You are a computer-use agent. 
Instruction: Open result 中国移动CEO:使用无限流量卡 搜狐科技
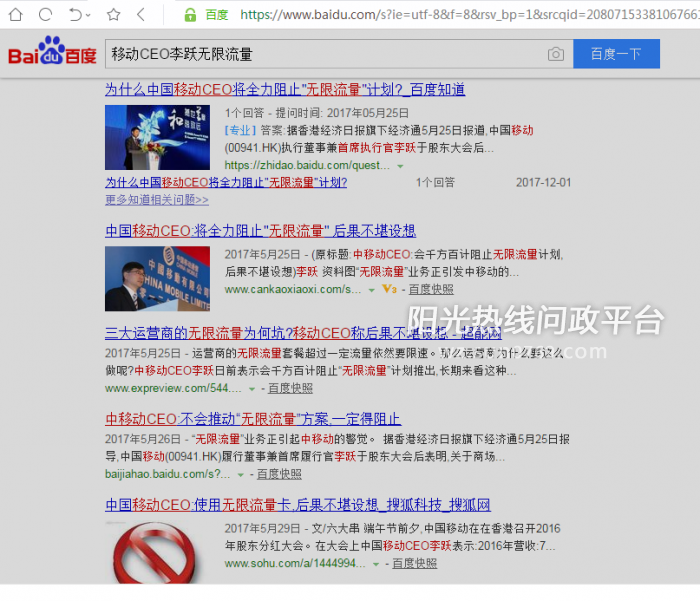point(298,505)
